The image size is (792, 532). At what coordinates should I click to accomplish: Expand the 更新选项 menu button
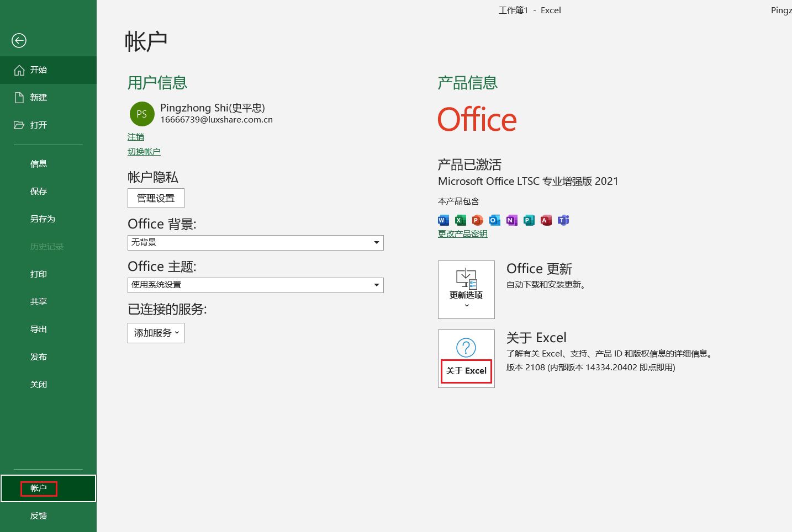(x=466, y=290)
